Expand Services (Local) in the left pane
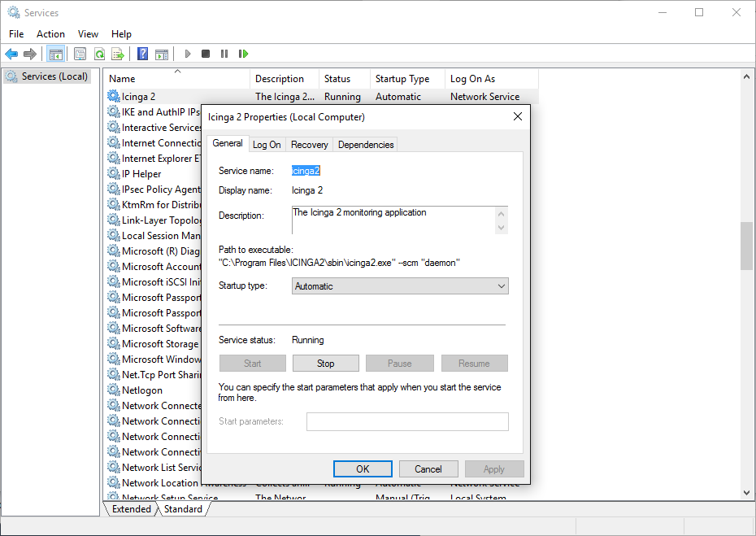Viewport: 756px width, 536px height. (49, 76)
